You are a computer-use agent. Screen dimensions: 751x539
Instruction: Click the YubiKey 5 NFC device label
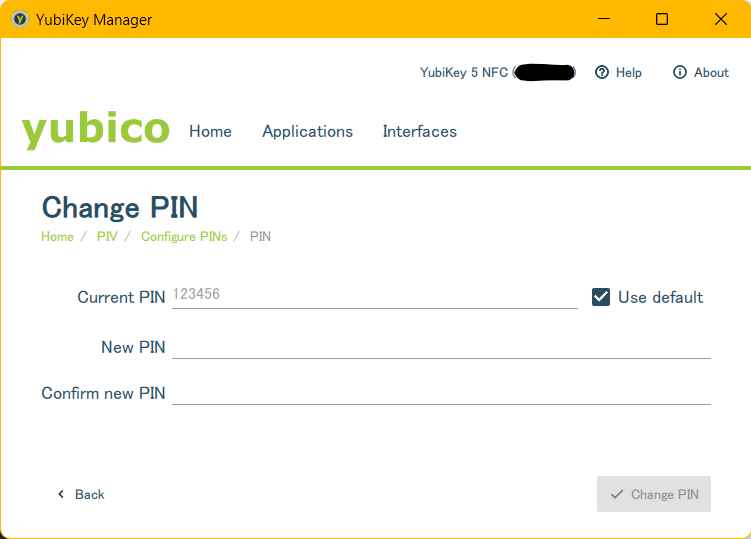click(x=498, y=72)
